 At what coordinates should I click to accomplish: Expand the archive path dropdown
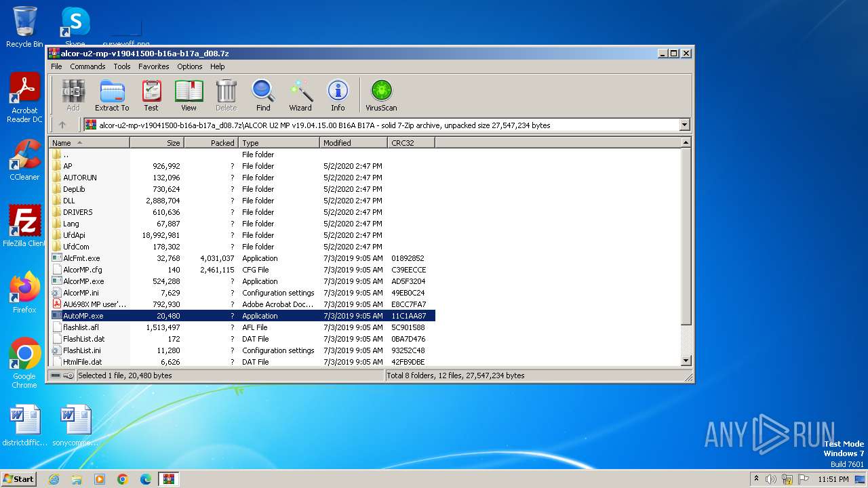pyautogui.click(x=684, y=125)
